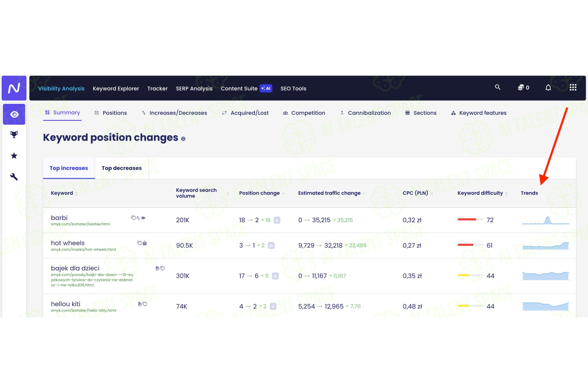588x392 pixels.
Task: Open Tracker menu item
Action: [157, 89]
